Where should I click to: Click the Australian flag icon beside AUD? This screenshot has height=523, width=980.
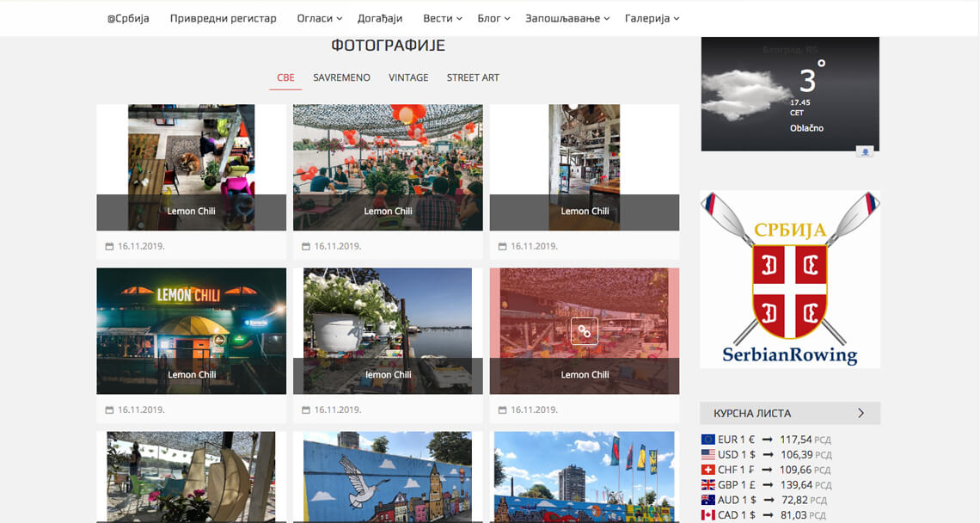tap(708, 500)
